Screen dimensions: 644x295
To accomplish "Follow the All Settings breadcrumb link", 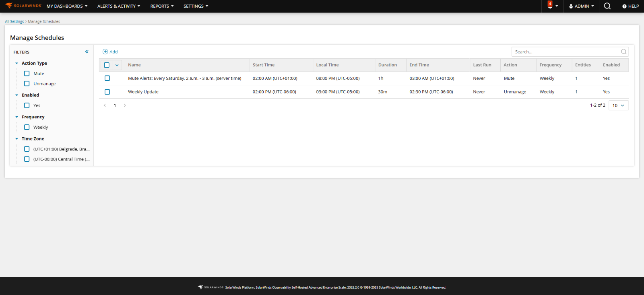I will click(14, 22).
